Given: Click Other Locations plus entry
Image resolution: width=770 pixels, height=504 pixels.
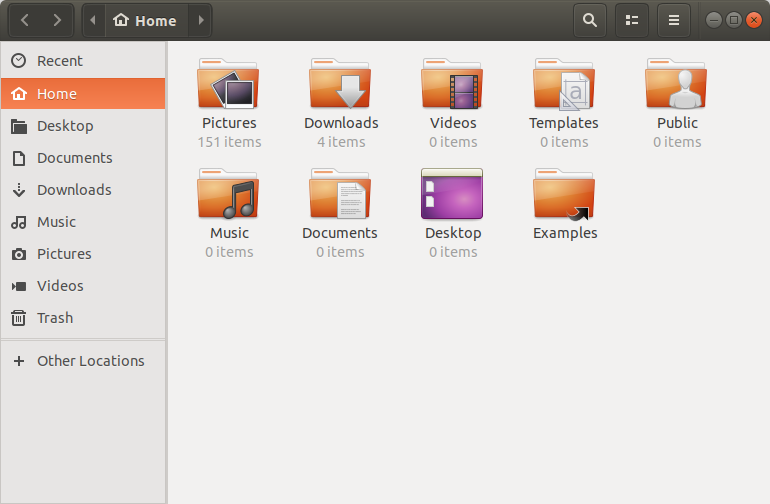Looking at the screenshot, I should pos(83,361).
